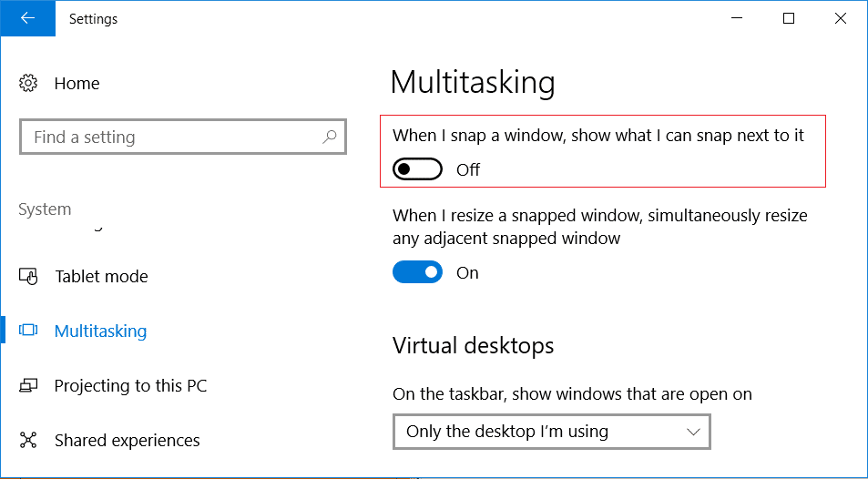
Task: Click the Shared experiences icon
Action: (x=27, y=440)
